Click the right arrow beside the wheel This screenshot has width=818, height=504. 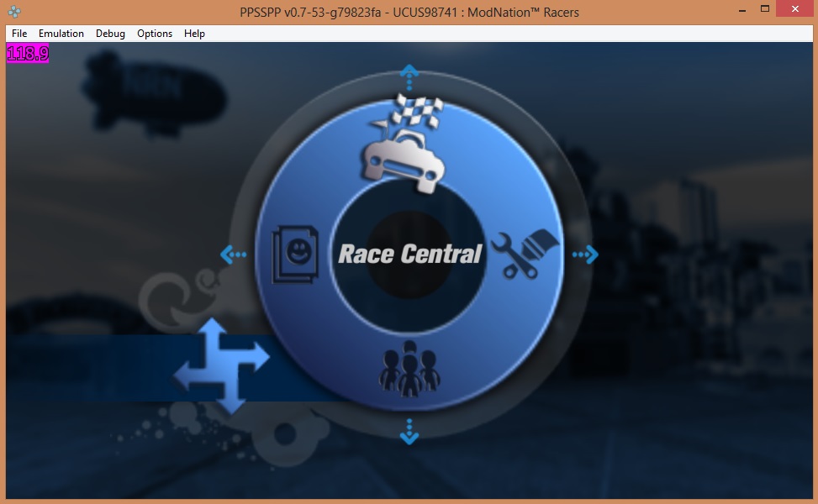click(x=585, y=255)
